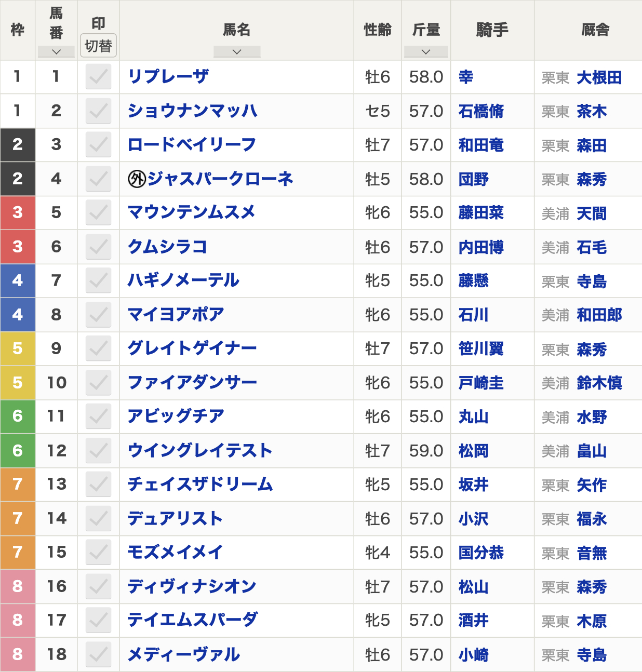
Task: Open horse page for アビッグチア
Action: coord(176,416)
